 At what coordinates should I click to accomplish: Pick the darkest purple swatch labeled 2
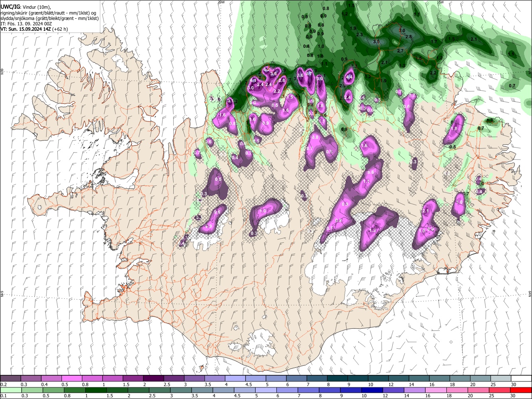pos(153,379)
